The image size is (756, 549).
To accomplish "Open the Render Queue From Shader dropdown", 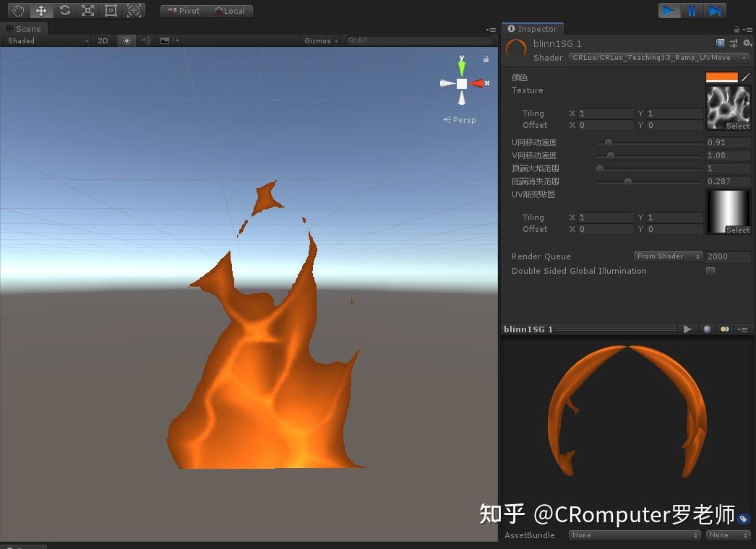I will tap(667, 256).
